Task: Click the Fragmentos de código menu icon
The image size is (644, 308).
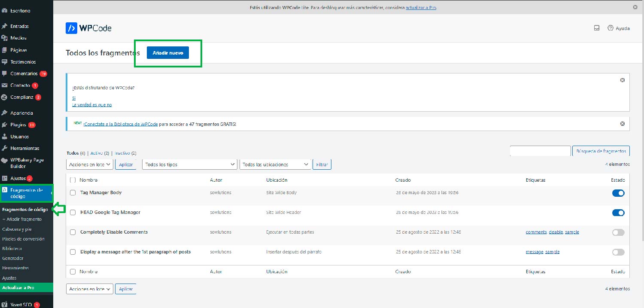Action: click(x=5, y=190)
